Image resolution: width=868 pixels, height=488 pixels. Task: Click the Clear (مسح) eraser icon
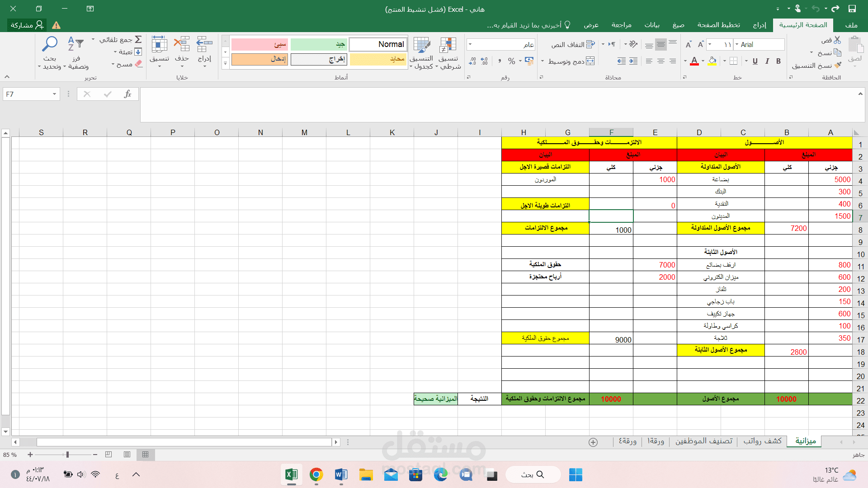(138, 64)
